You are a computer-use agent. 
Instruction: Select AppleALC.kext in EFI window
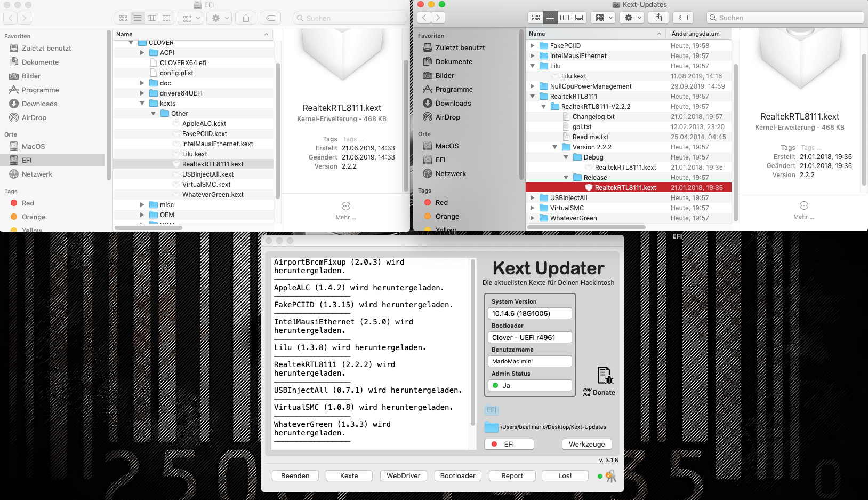click(x=204, y=124)
